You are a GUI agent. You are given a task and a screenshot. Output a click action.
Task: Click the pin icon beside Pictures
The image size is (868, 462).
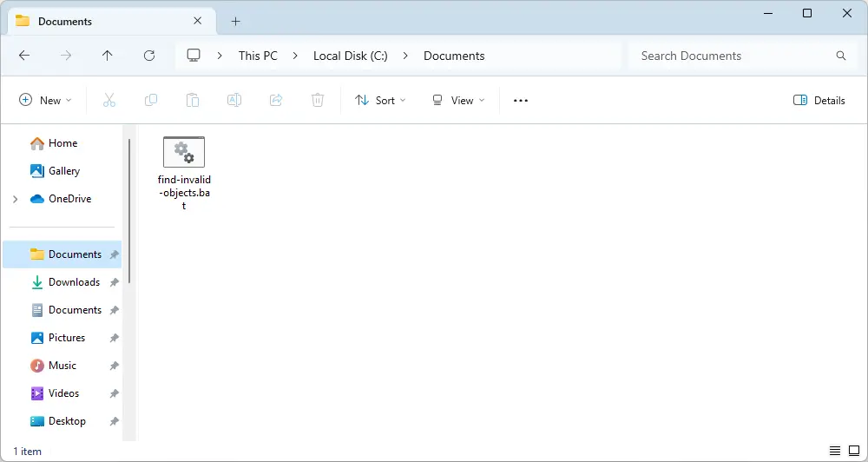coord(114,338)
